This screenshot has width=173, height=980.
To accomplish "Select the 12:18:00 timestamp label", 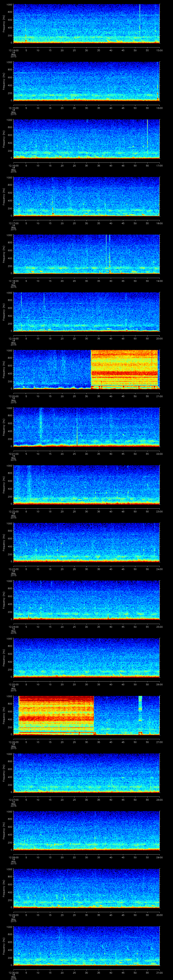I will pyautogui.click(x=14, y=281).
